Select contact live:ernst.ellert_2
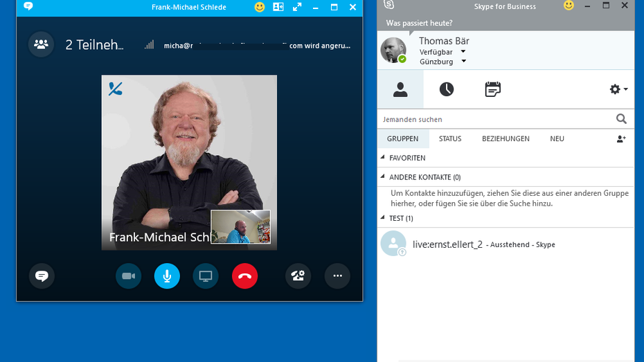Viewport: 644px width, 362px height. [x=447, y=244]
